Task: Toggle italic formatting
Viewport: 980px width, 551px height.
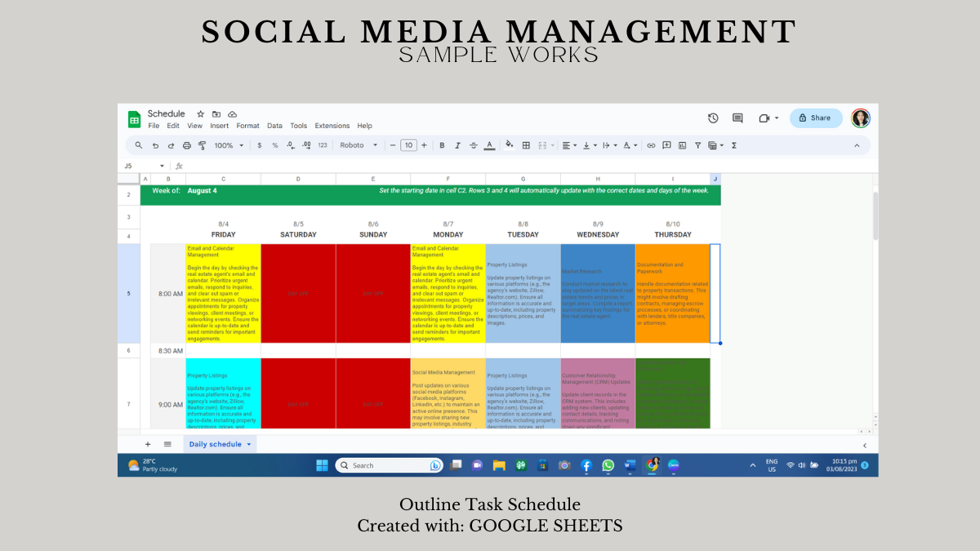Action: click(x=457, y=145)
